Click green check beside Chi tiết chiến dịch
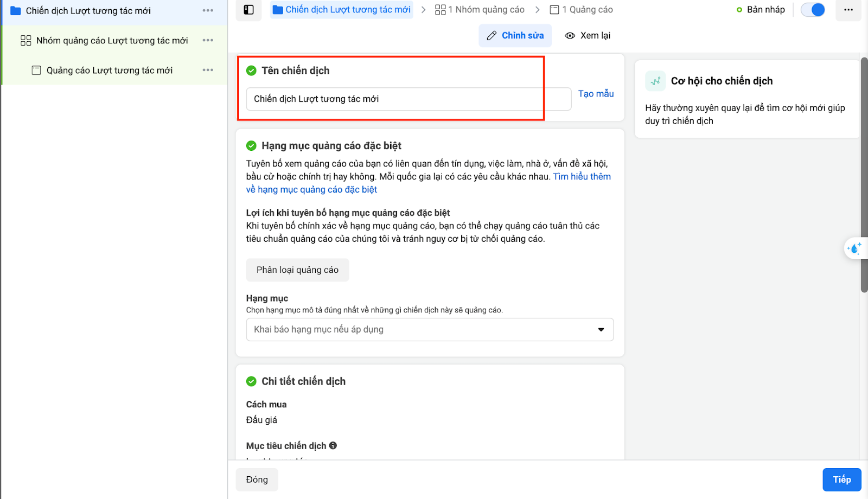Image resolution: width=868 pixels, height=499 pixels. coord(251,381)
